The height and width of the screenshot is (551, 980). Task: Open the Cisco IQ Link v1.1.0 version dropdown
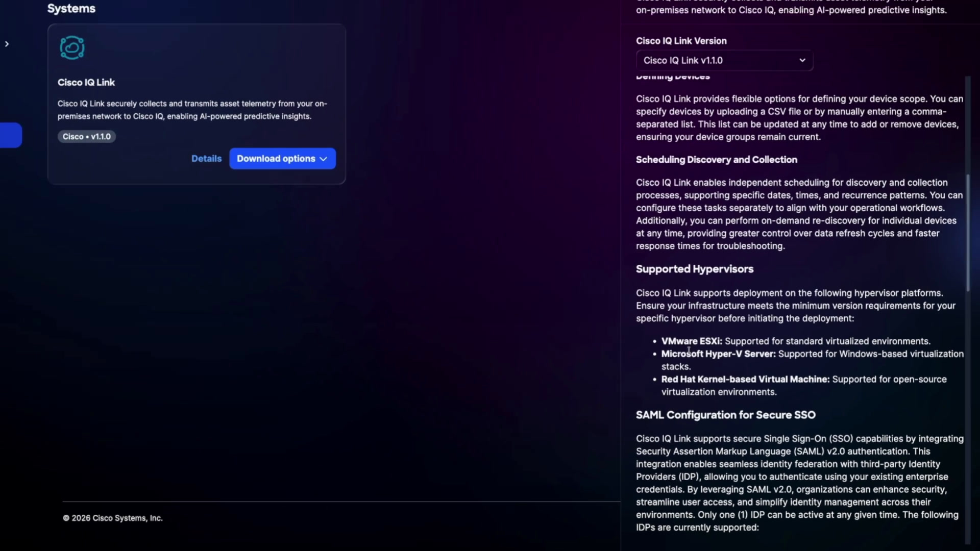724,60
